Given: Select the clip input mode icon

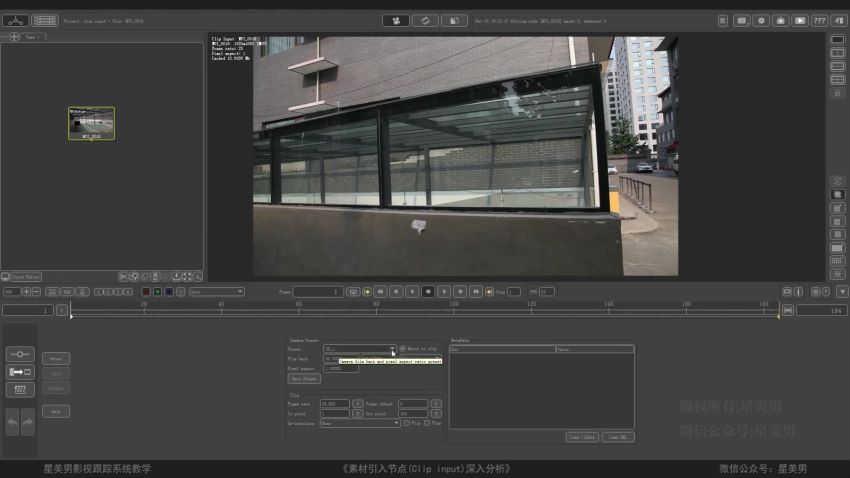Looking at the screenshot, I should (20, 372).
